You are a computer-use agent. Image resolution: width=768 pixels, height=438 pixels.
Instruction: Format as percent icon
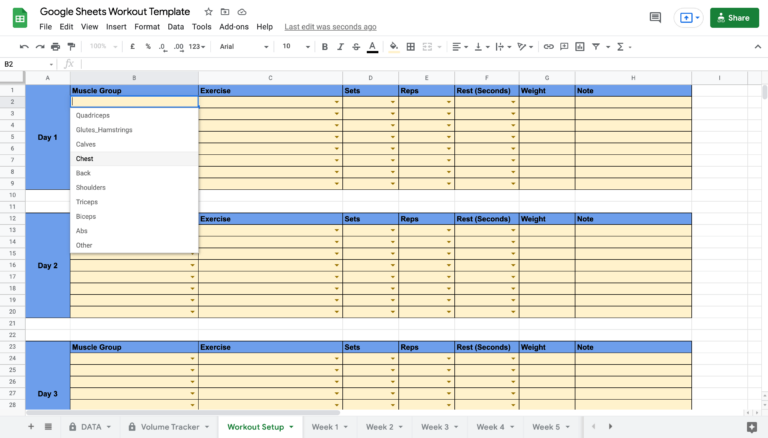(x=148, y=47)
